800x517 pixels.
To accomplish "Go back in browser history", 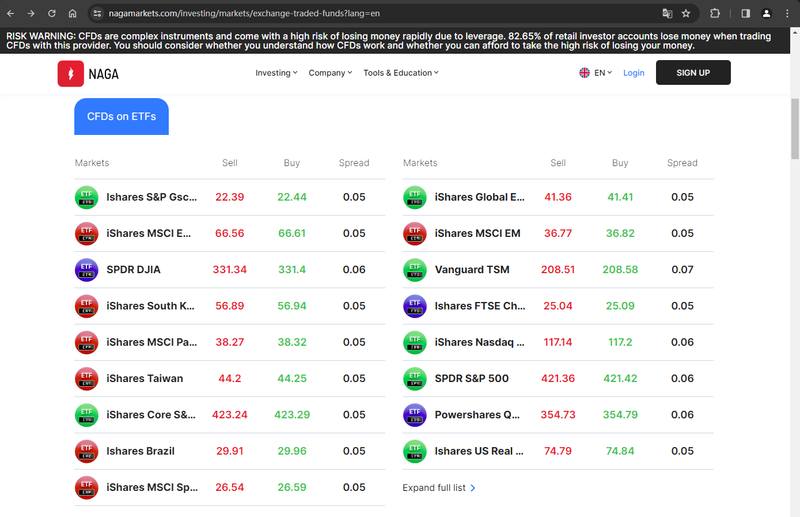I will point(11,13).
